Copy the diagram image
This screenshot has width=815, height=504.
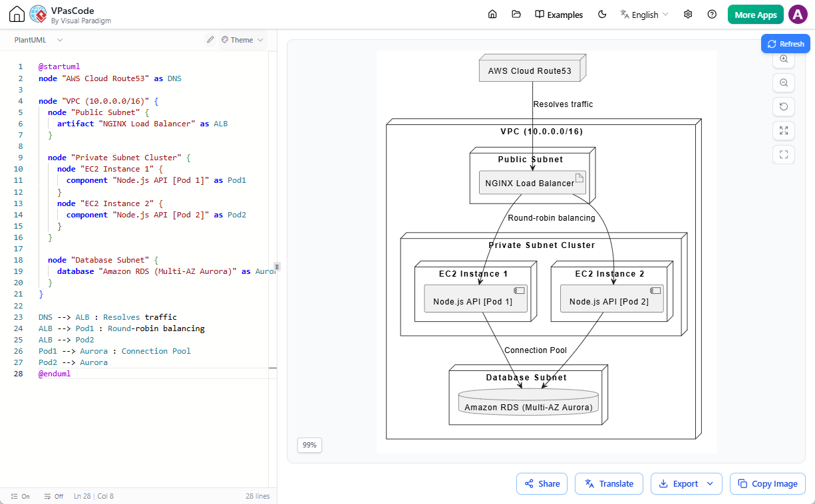[768, 483]
